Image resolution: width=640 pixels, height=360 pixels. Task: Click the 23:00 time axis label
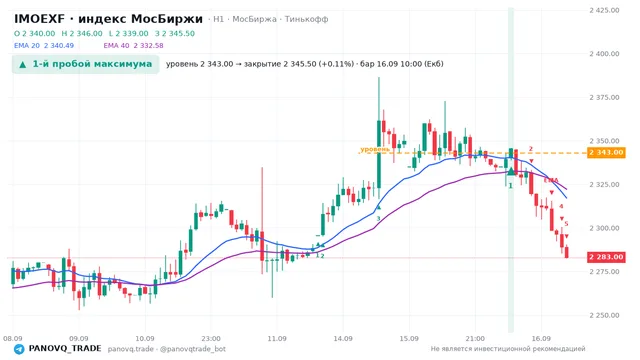[x=211, y=339]
